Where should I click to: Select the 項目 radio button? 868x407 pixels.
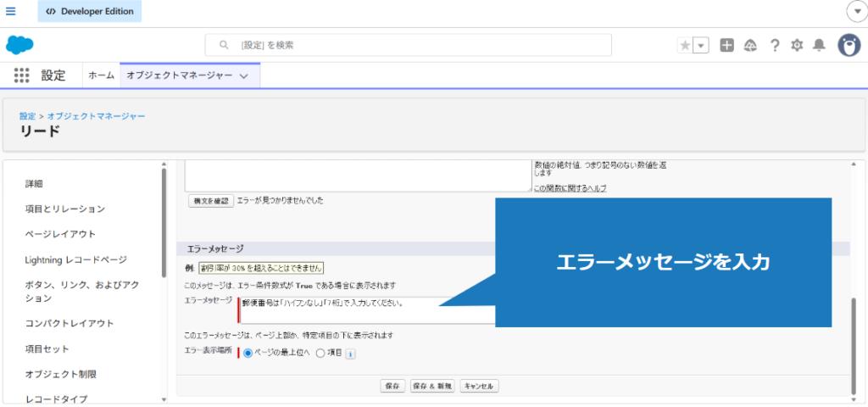point(320,354)
